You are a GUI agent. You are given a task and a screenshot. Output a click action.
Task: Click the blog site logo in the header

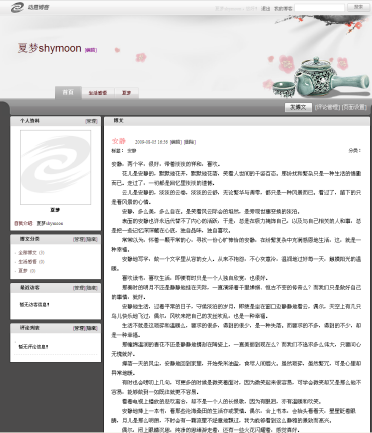(x=29, y=7)
